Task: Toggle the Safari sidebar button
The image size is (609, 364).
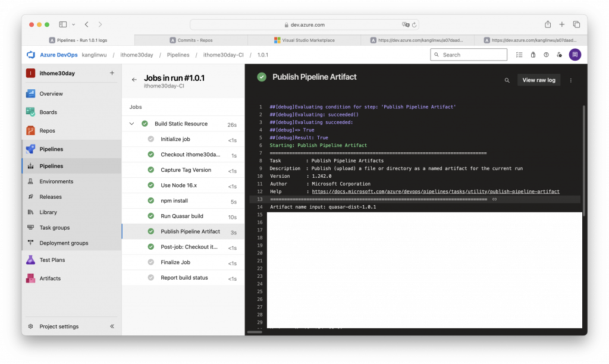Action: tap(63, 24)
